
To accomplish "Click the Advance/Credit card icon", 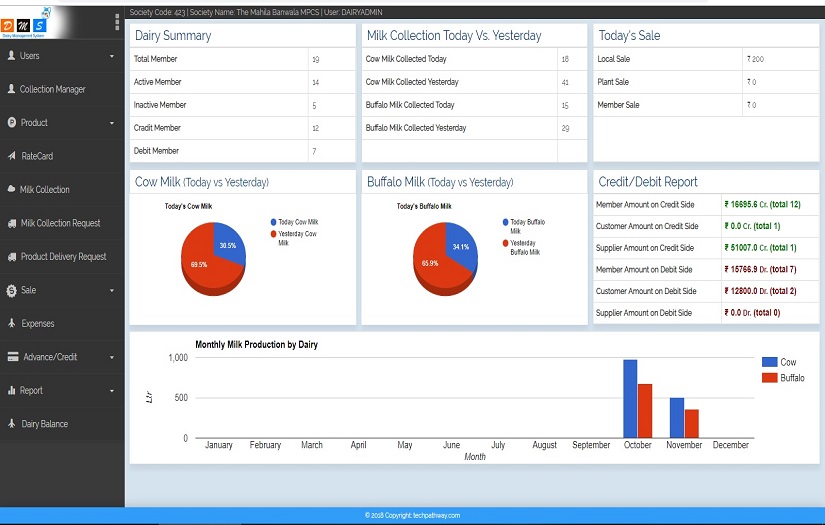I will point(13,357).
